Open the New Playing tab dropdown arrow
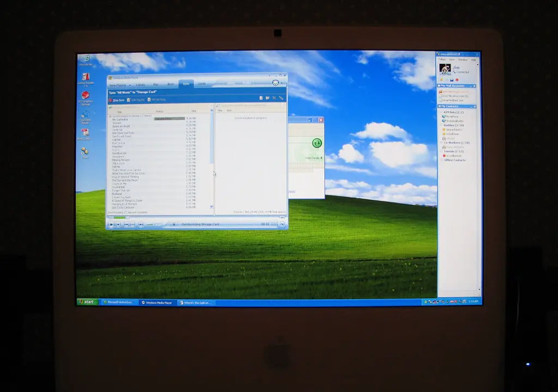 point(130,85)
